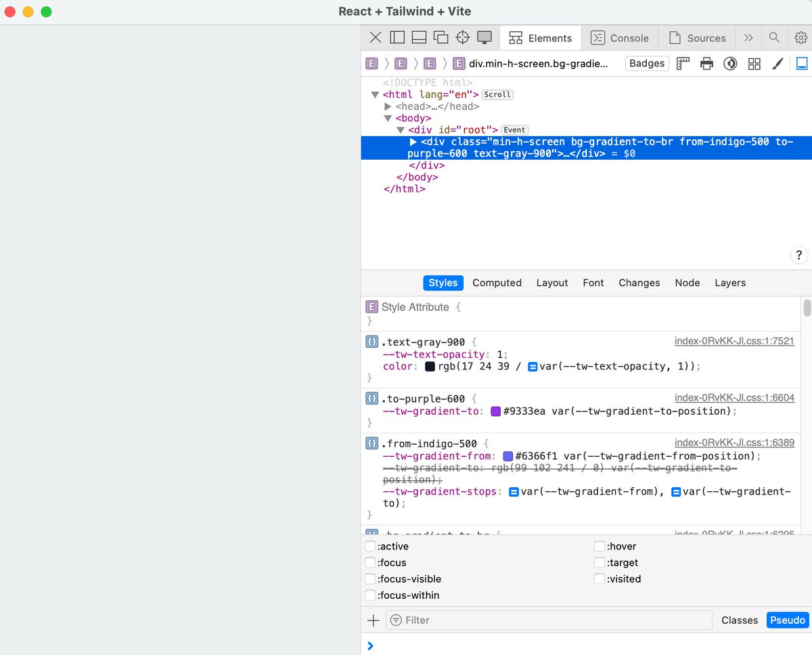This screenshot has width=812, height=655.
Task: Click the variable icon in the --tw-gradient-stops line before var(--tw-gradient-to)
Action: [675, 492]
